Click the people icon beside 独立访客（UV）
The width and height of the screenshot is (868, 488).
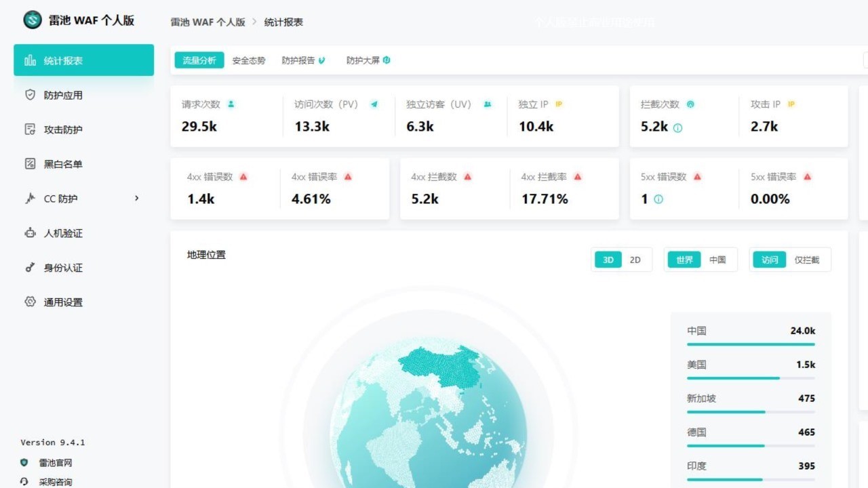[x=488, y=104]
